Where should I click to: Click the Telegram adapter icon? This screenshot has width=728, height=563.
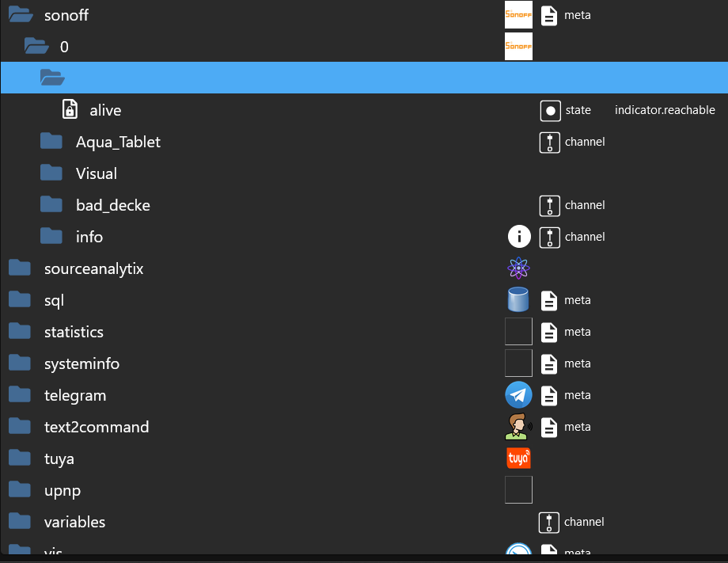(x=518, y=395)
